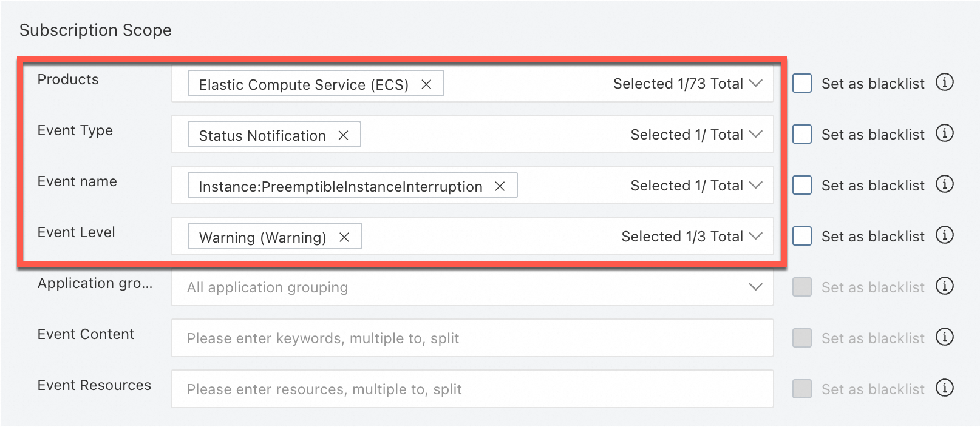
Task: Click info icon beside Application grouping blacklist
Action: point(944,286)
